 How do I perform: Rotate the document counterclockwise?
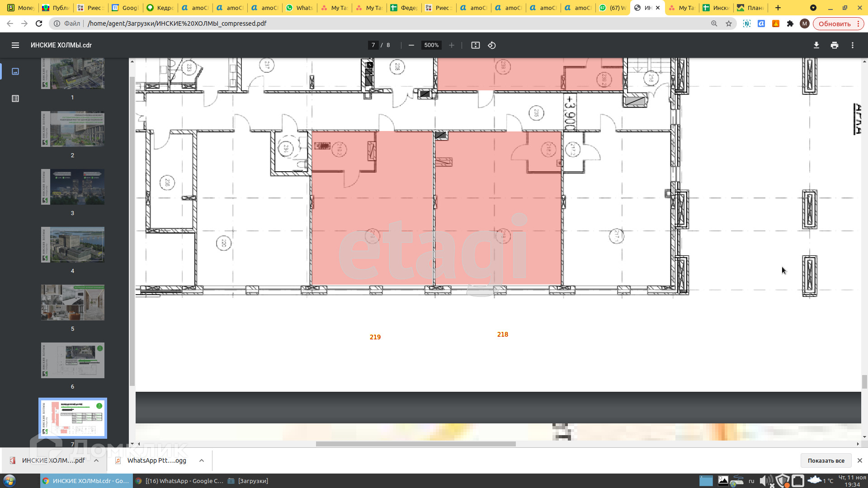pos(492,45)
